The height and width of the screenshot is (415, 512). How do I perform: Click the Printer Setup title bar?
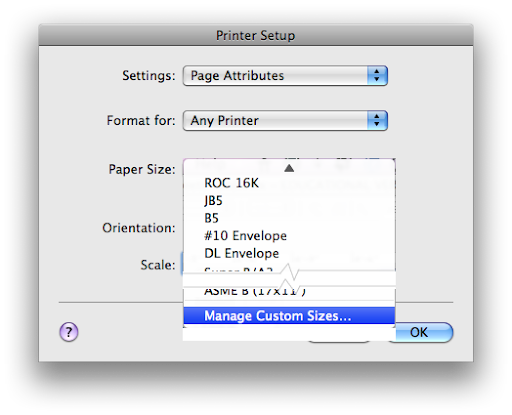pyautogui.click(x=256, y=35)
